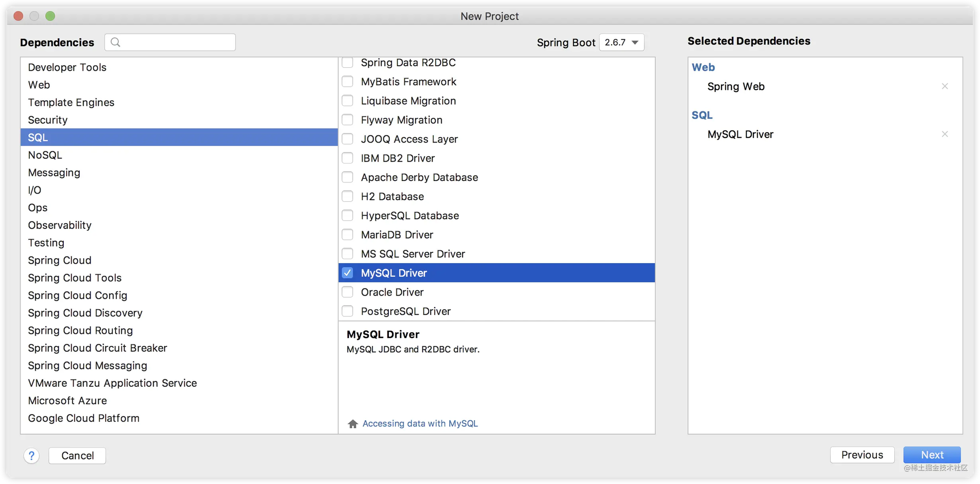
Task: Click the help question mark icon
Action: [x=31, y=456]
